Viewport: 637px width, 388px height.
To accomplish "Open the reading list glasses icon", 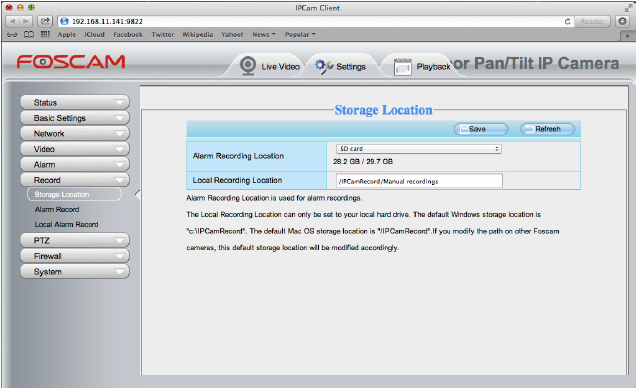I will pos(13,35).
